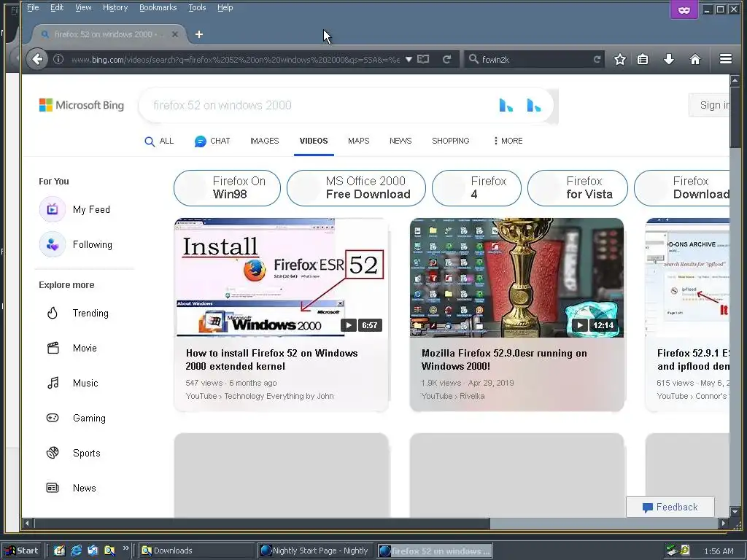Open the Windows Start menu
Viewport: 747px width, 560px height.
[x=22, y=551]
